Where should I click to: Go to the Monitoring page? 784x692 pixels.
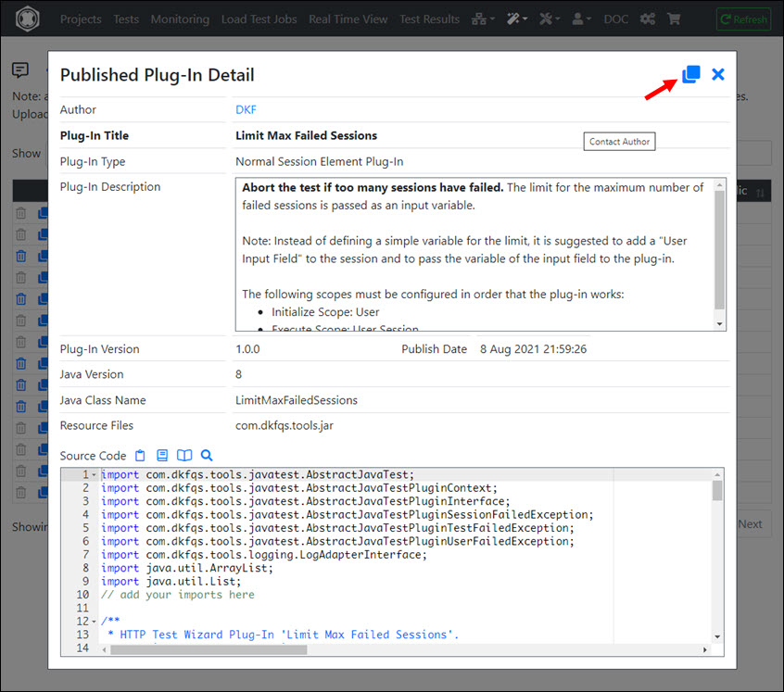(x=180, y=19)
